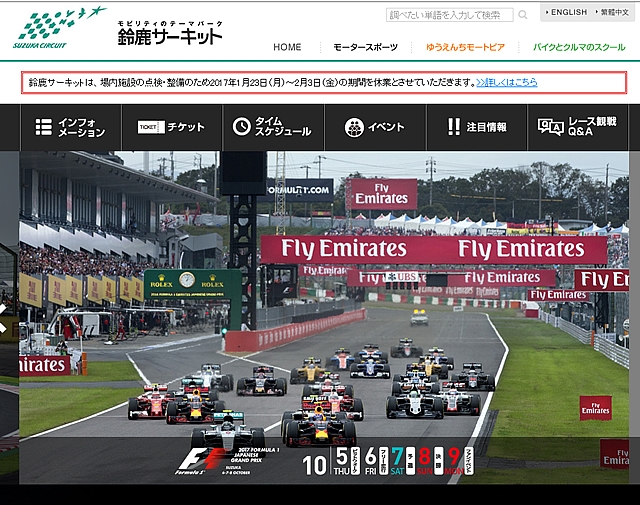
Task: Open the レース観戦Q&A section
Action: (578, 127)
